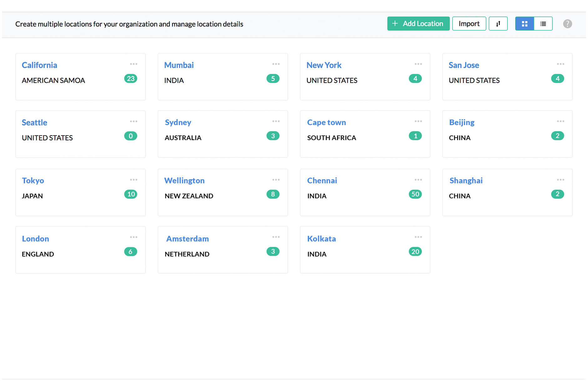This screenshot has width=588, height=391.
Task: Open the Mumbai location link
Action: (x=179, y=65)
